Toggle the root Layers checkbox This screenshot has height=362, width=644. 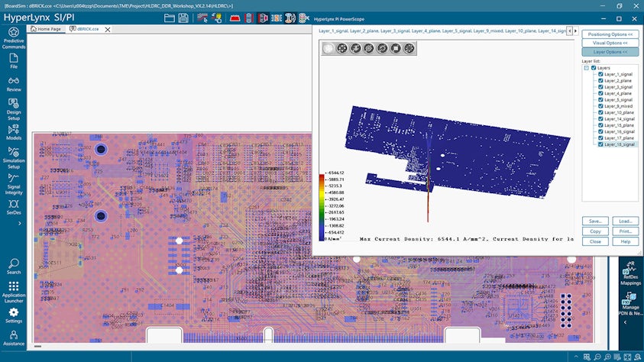[x=594, y=68]
